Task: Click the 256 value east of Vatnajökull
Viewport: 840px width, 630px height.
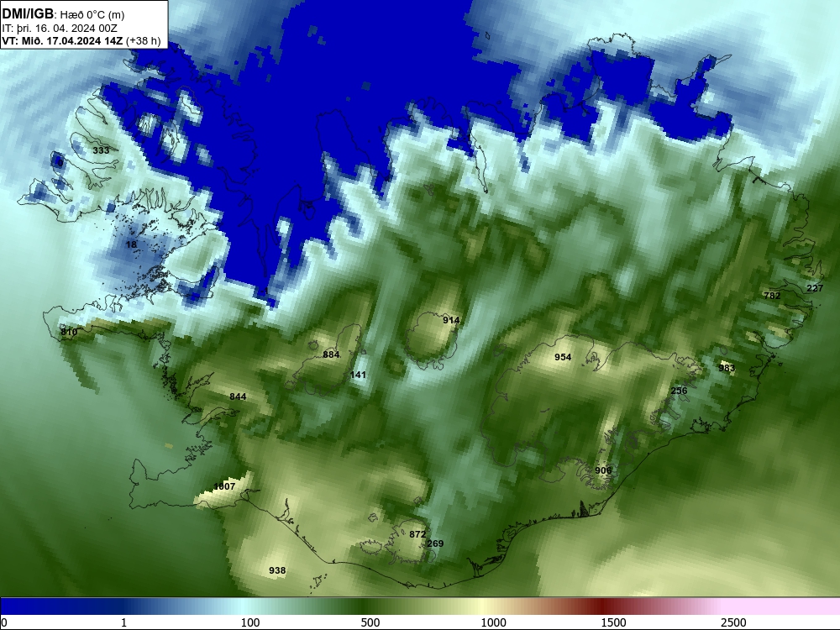Action: click(679, 391)
